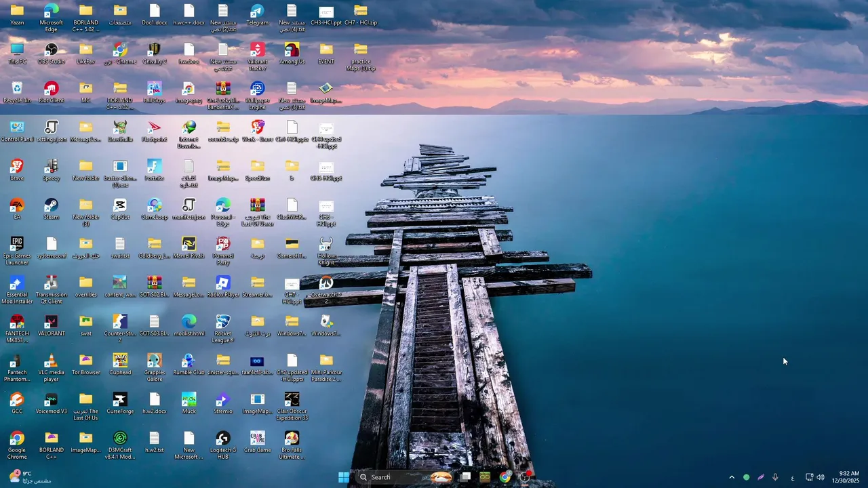Click the Wallpaper Engine icon
The width and height of the screenshot is (868, 488).
(x=257, y=96)
